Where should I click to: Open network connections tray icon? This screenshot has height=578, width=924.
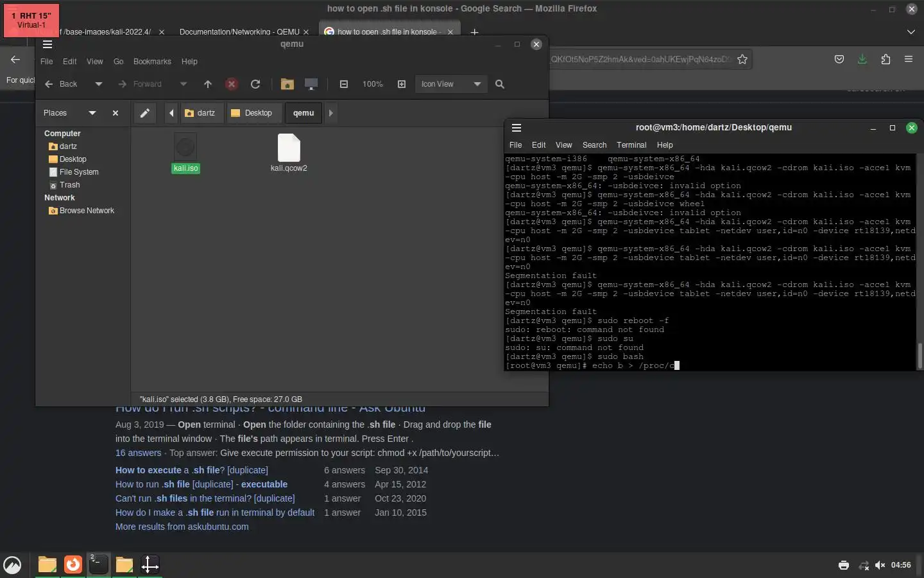coord(864,565)
